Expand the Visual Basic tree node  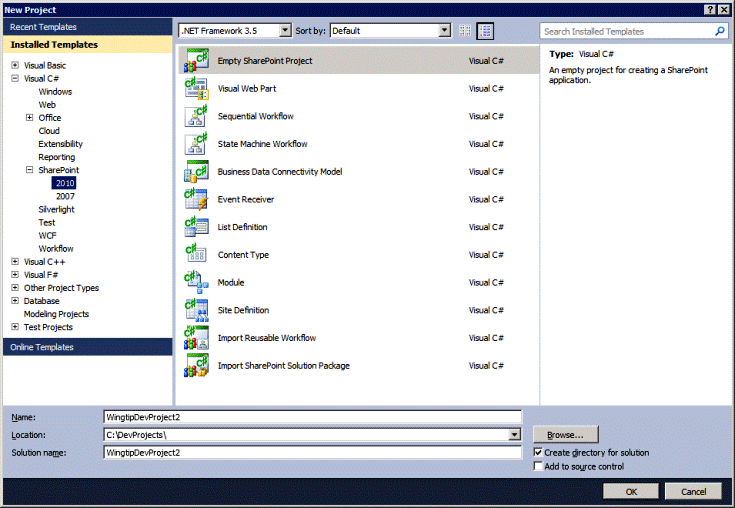point(15,65)
